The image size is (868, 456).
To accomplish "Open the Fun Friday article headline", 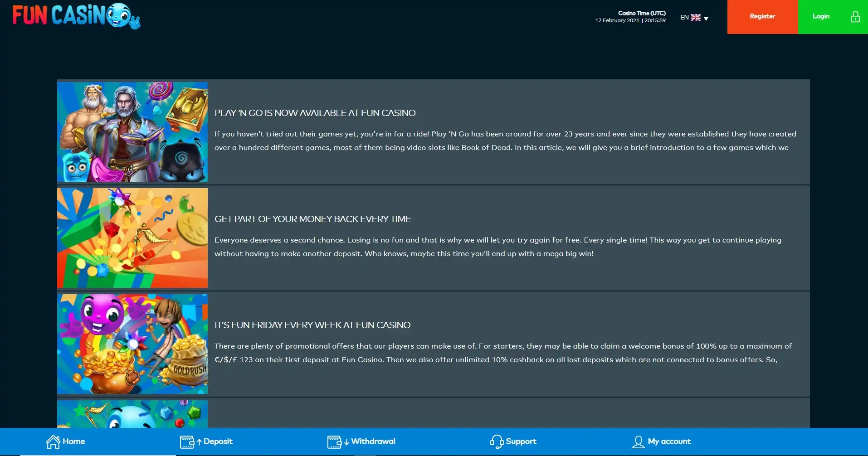I will (312, 325).
